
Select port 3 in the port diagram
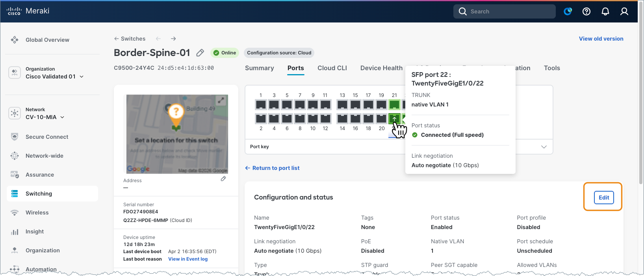pos(274,105)
